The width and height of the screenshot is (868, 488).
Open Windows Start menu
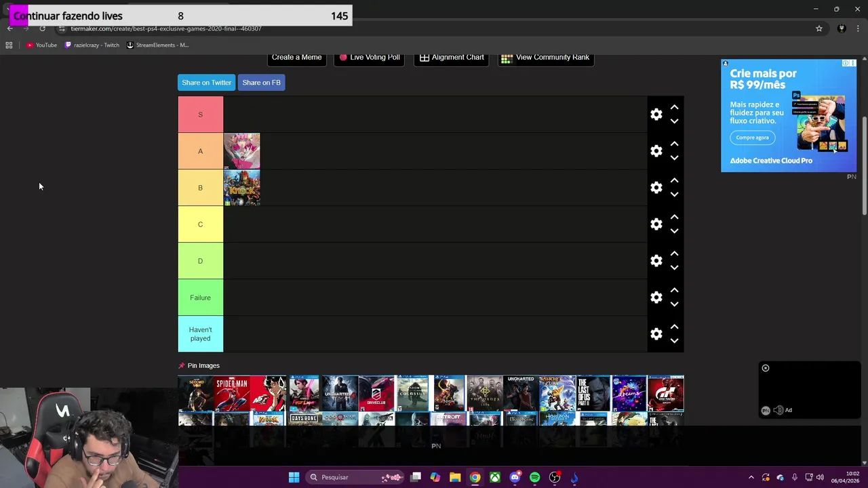pyautogui.click(x=294, y=477)
